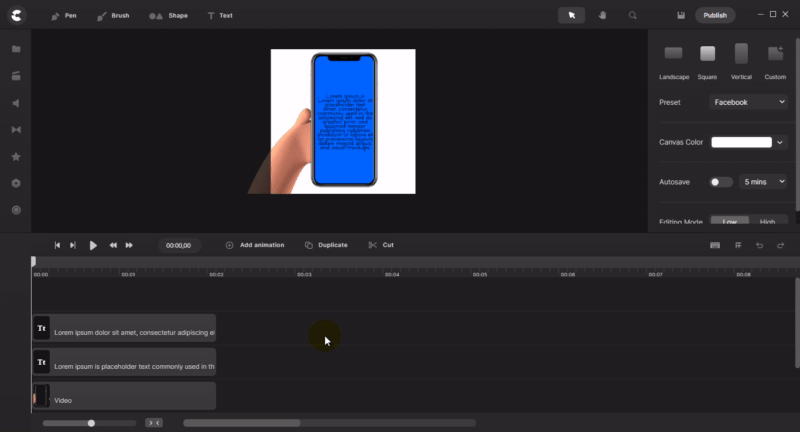This screenshot has height=432, width=800.
Task: Activate the selection arrow tool
Action: pos(571,15)
